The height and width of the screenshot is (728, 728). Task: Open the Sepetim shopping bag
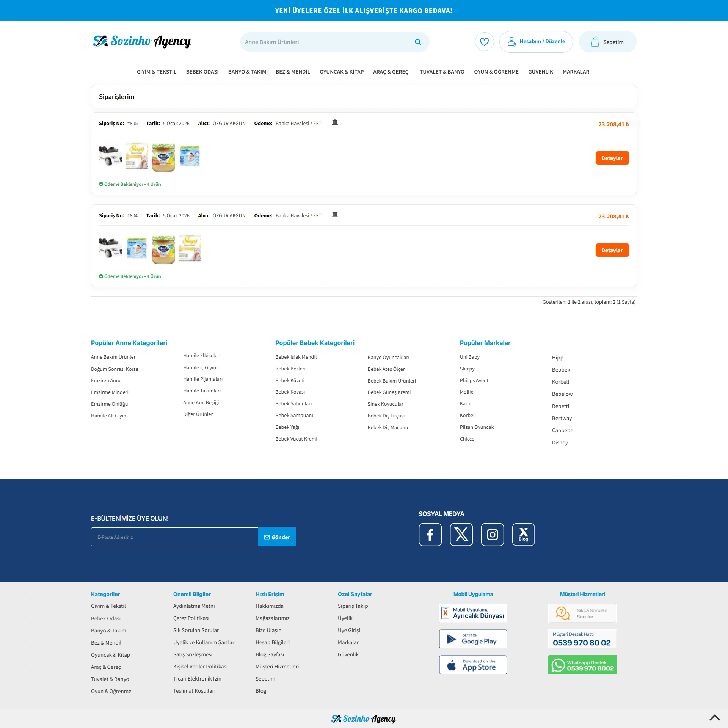click(607, 42)
